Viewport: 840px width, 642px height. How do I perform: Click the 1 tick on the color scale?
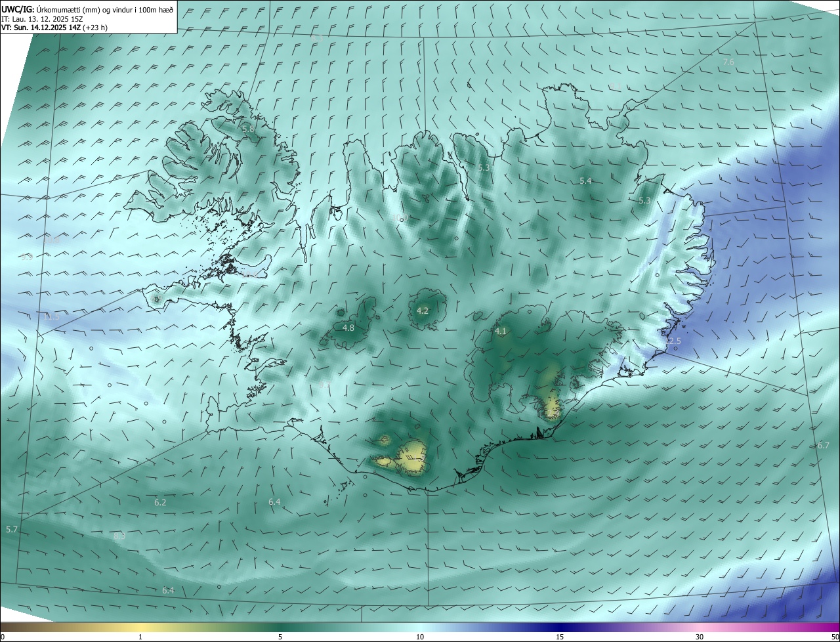[140, 637]
